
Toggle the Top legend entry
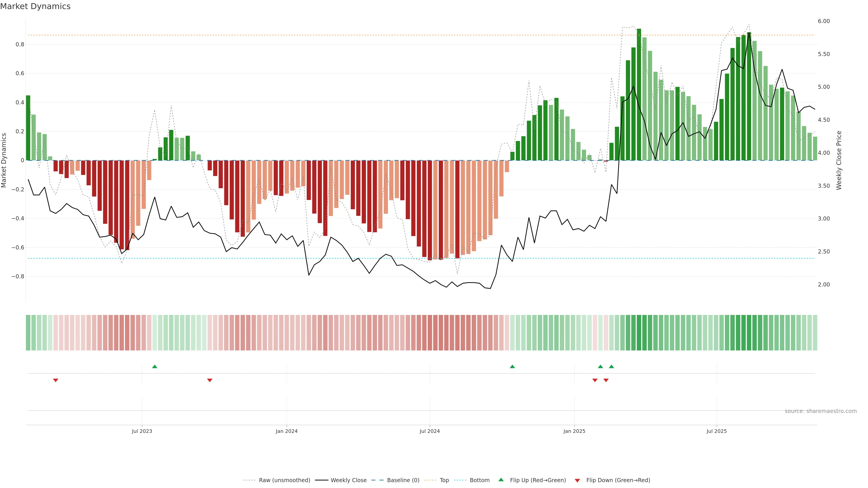click(444, 480)
